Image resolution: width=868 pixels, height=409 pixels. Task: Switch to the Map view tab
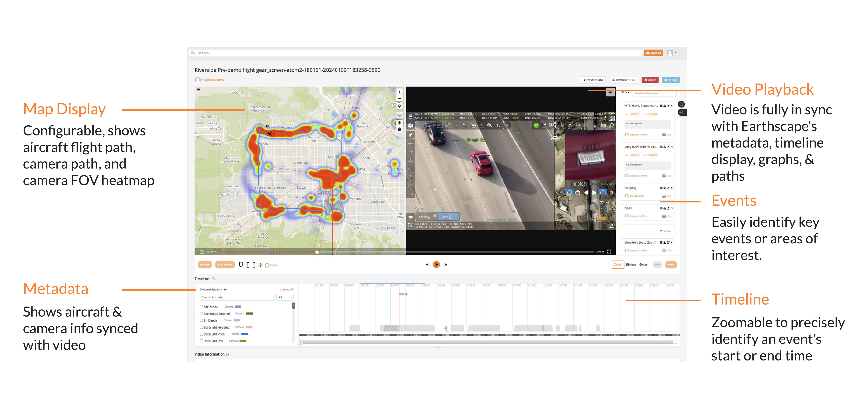(643, 265)
